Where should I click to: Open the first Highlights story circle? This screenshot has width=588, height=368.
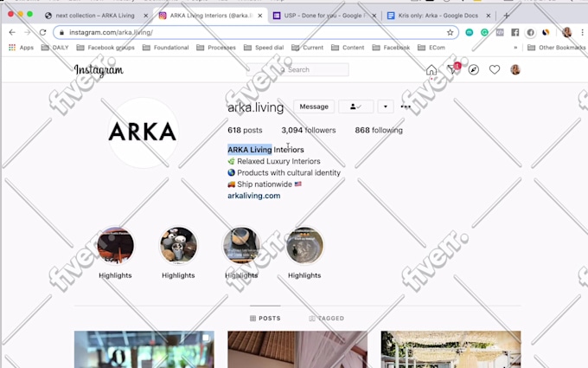pyautogui.click(x=116, y=246)
